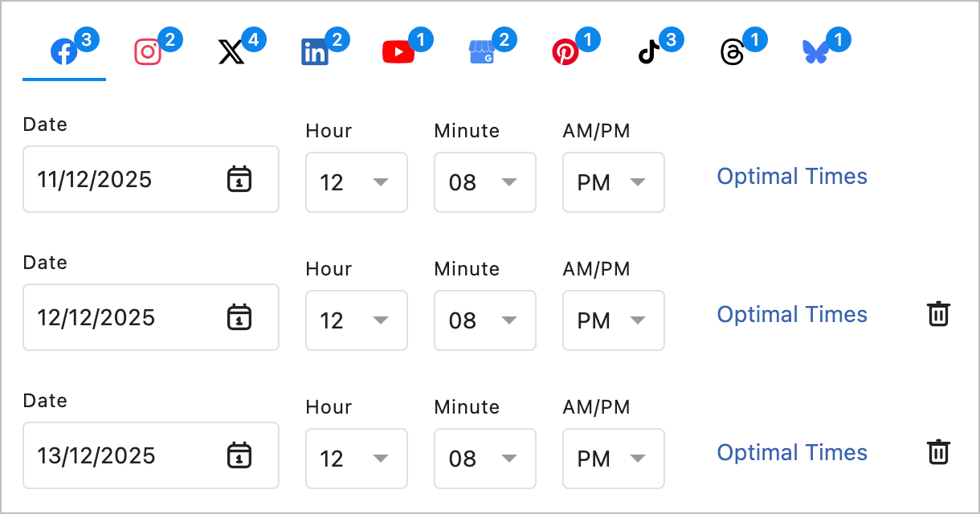Switch to the Facebook channel tab

click(x=63, y=51)
